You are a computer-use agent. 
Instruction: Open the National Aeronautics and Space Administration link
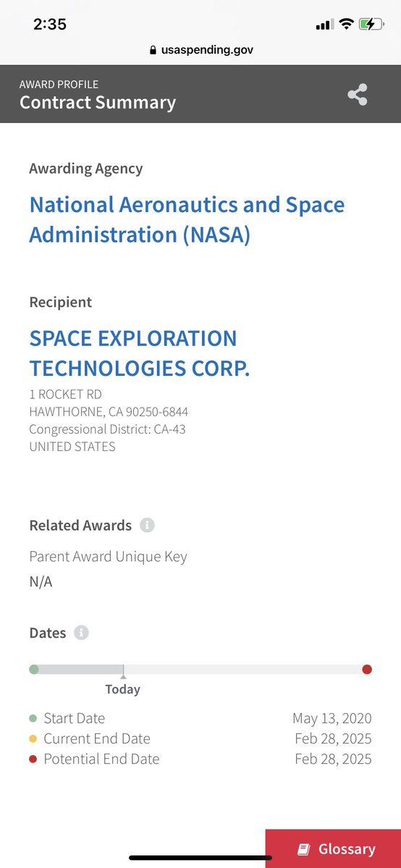pyautogui.click(x=187, y=220)
